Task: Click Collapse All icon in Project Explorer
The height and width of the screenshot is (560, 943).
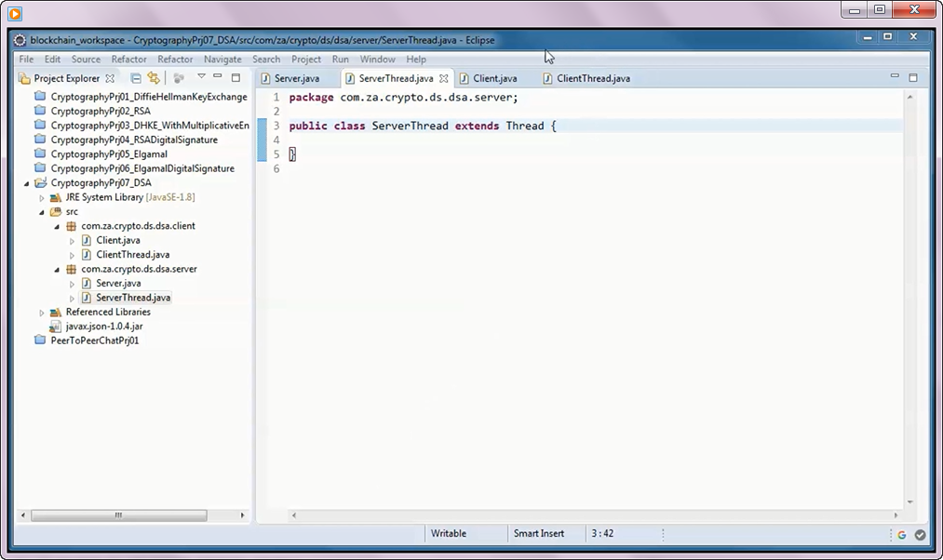Action: coord(136,78)
